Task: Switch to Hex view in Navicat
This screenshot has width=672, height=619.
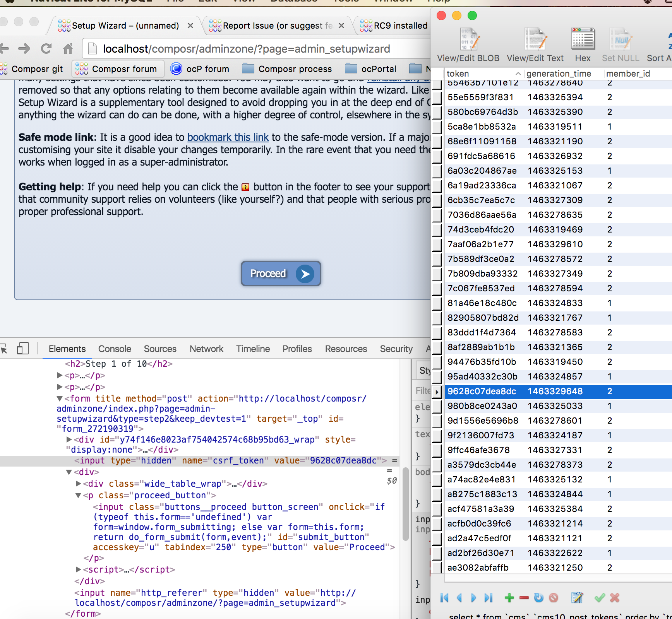Action: point(583,45)
